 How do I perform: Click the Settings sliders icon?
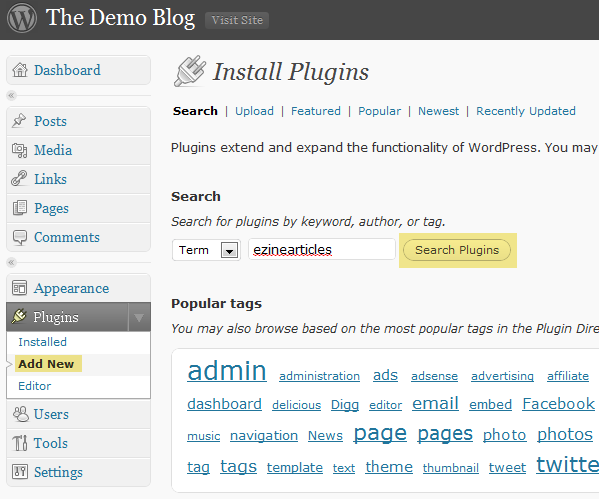click(x=20, y=472)
